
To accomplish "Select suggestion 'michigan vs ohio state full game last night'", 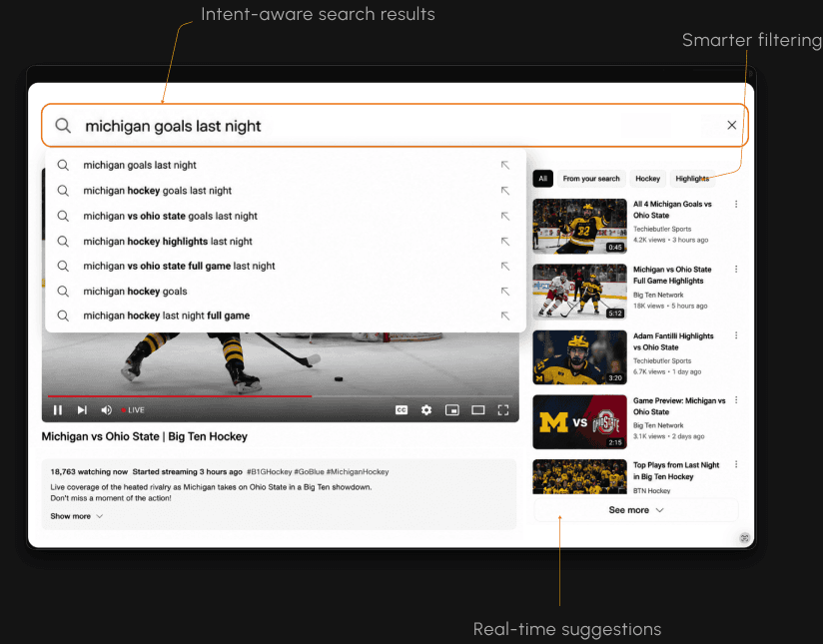I will pos(286,267).
